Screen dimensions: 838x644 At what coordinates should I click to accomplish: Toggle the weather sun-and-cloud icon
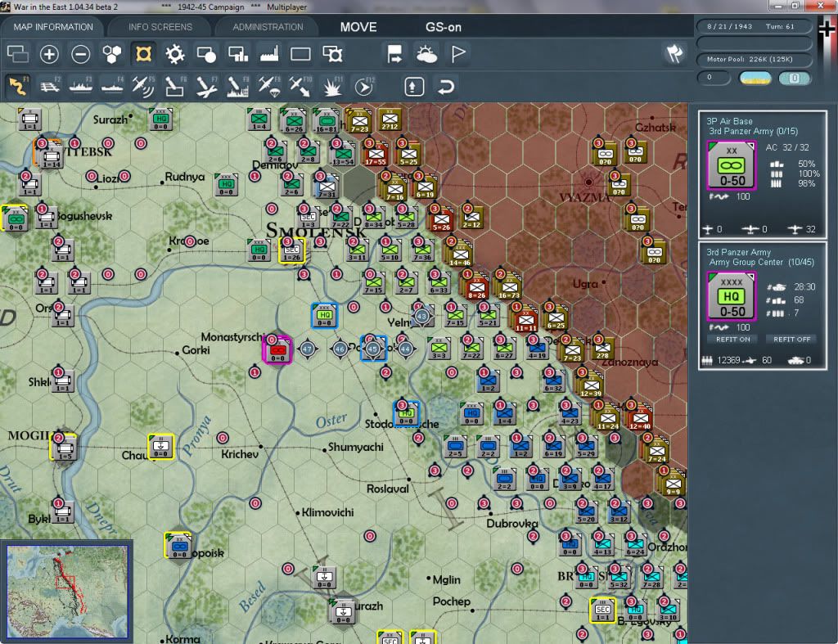point(426,54)
